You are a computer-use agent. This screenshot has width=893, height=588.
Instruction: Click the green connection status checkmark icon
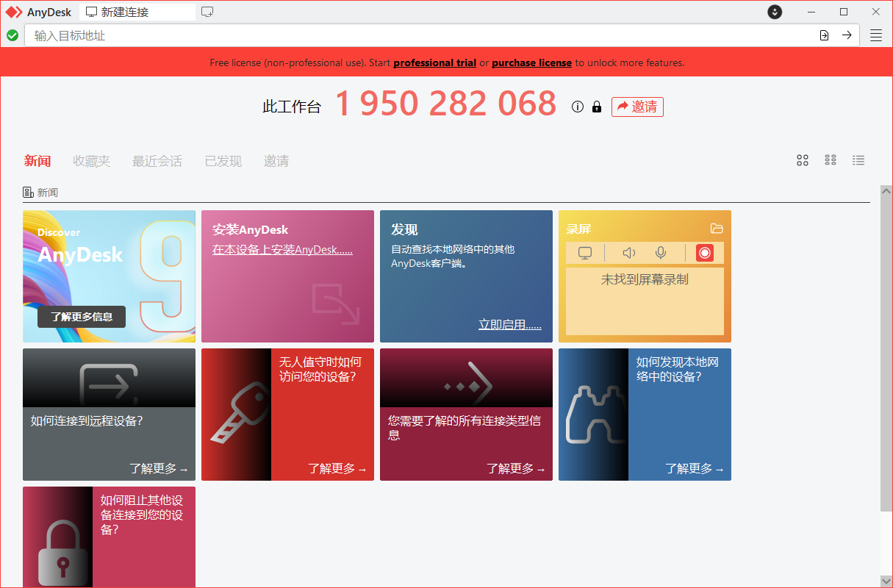[x=12, y=35]
